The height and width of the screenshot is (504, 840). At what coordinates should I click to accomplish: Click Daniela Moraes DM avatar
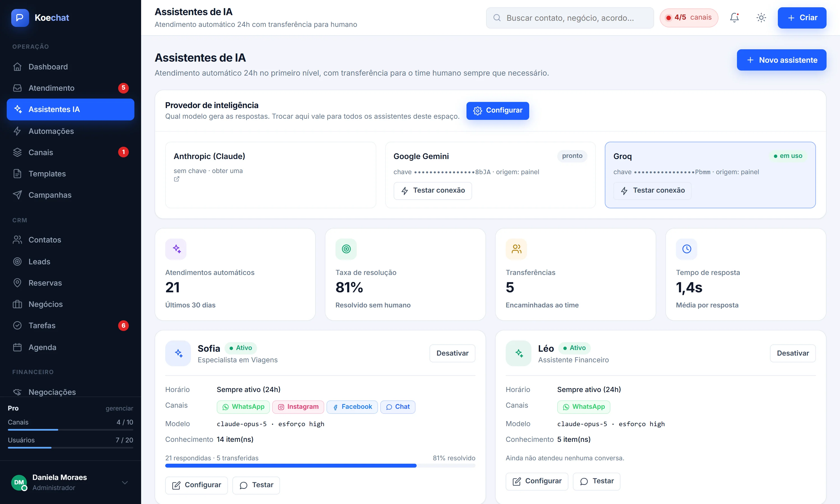coord(19,482)
